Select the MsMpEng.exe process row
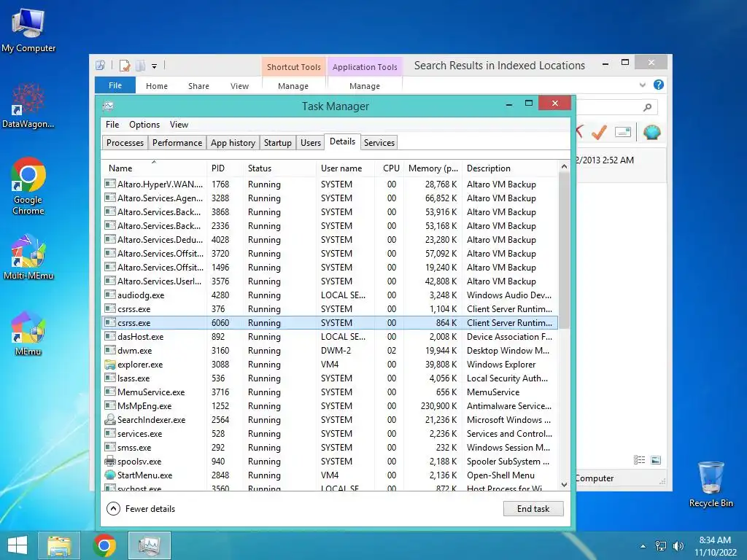The height and width of the screenshot is (560, 747). (330, 405)
